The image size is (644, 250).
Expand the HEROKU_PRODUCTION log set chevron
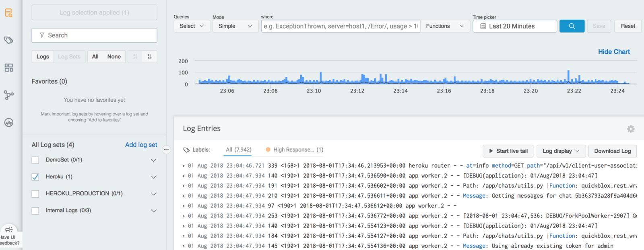(x=153, y=194)
